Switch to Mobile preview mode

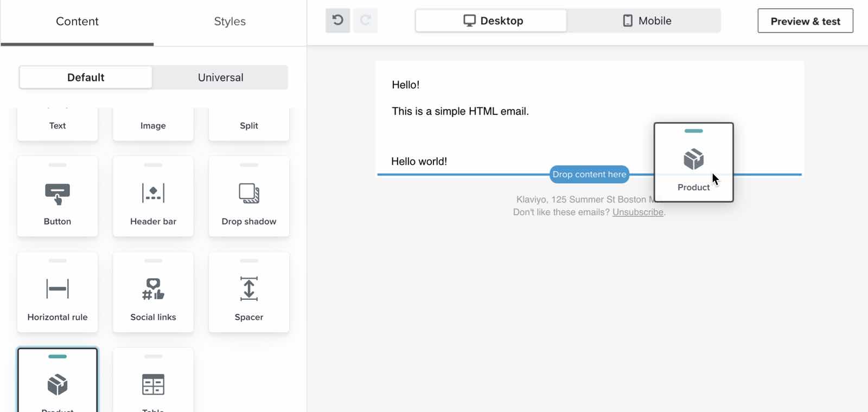coord(646,21)
